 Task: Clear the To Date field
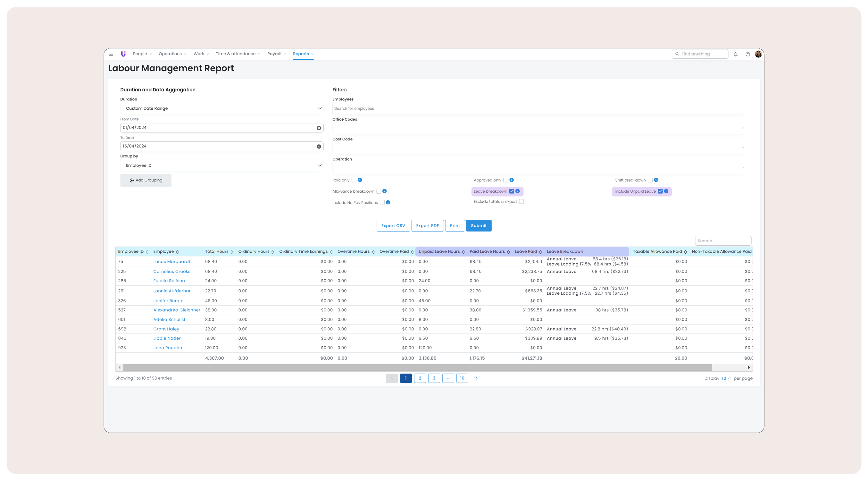(x=319, y=147)
